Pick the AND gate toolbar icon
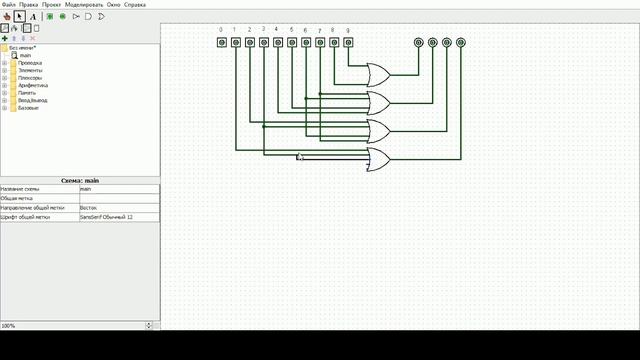The height and width of the screenshot is (360, 640). pyautogui.click(x=88, y=17)
